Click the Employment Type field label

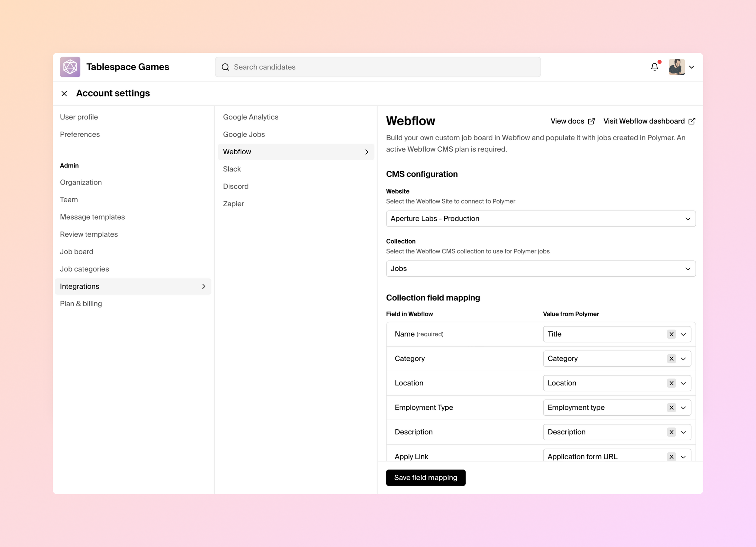point(424,407)
